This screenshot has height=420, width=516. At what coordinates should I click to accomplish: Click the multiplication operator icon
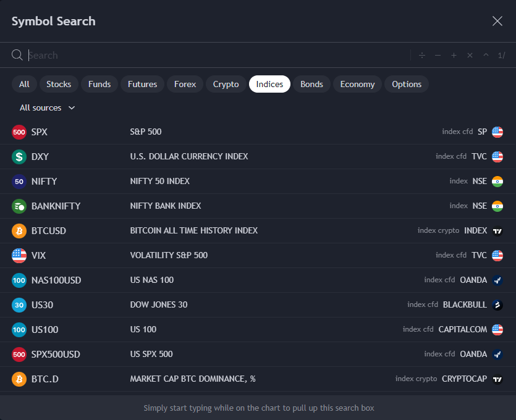click(470, 56)
